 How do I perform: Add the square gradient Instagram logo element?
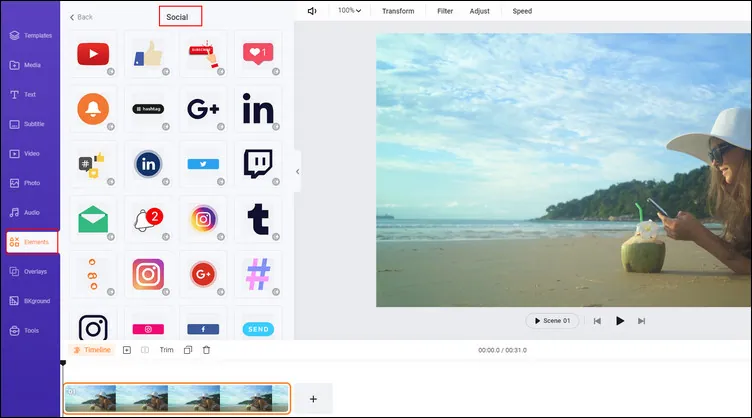point(148,274)
